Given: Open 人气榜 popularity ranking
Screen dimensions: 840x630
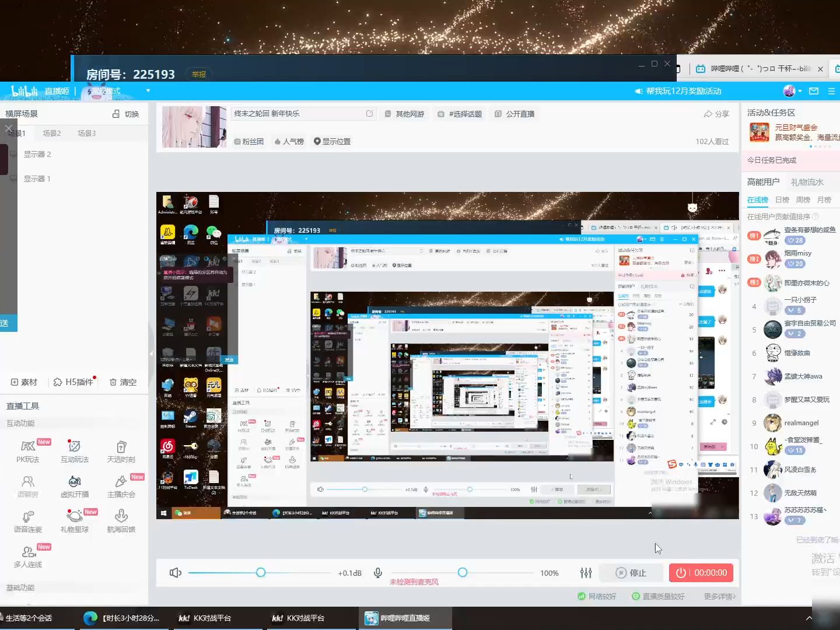Looking at the screenshot, I should click(x=289, y=141).
